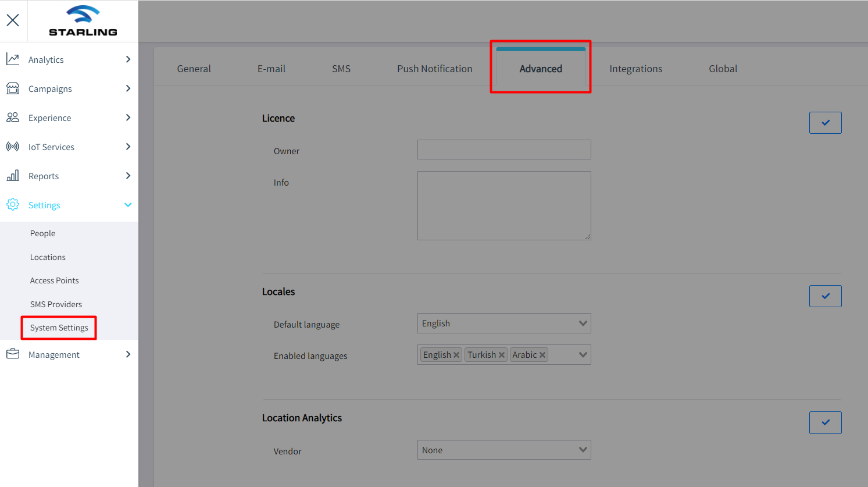Click the Management menu label
This screenshot has height=487, width=868.
coord(54,355)
